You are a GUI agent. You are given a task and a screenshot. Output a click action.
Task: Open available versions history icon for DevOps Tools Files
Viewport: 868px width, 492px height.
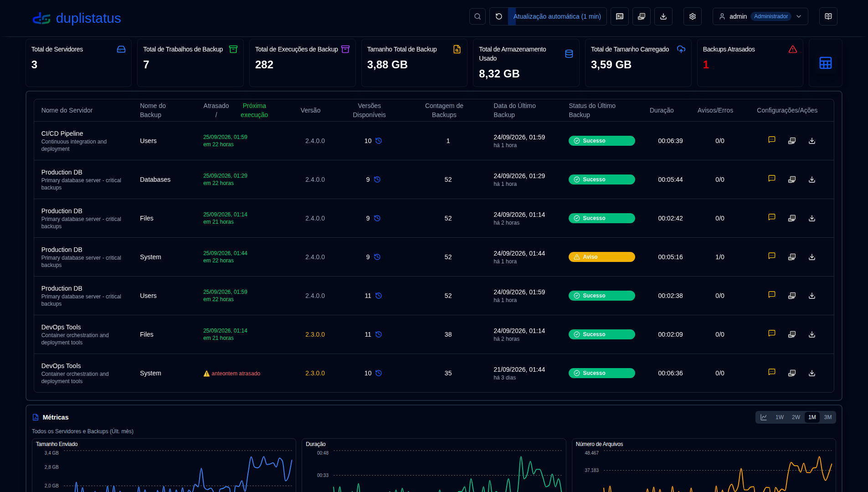pos(379,334)
